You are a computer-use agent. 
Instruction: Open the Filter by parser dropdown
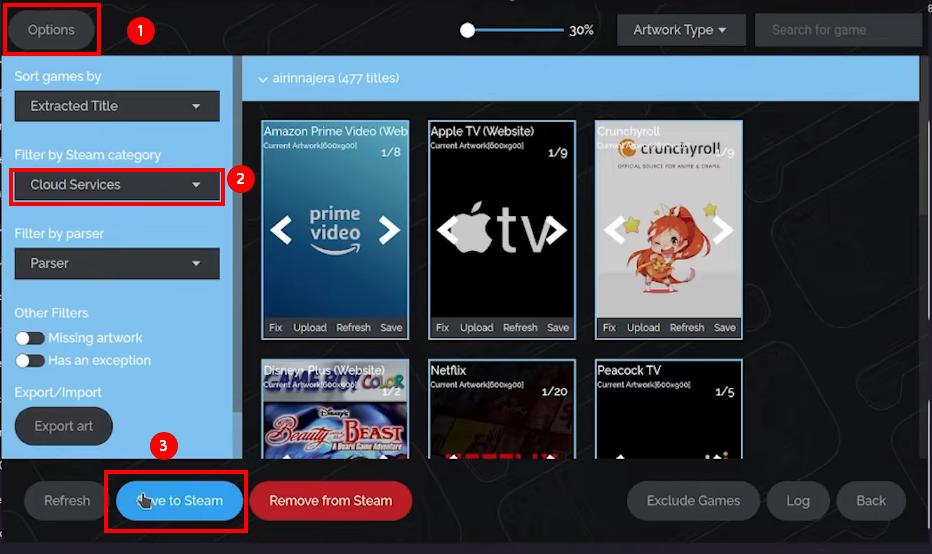click(117, 263)
